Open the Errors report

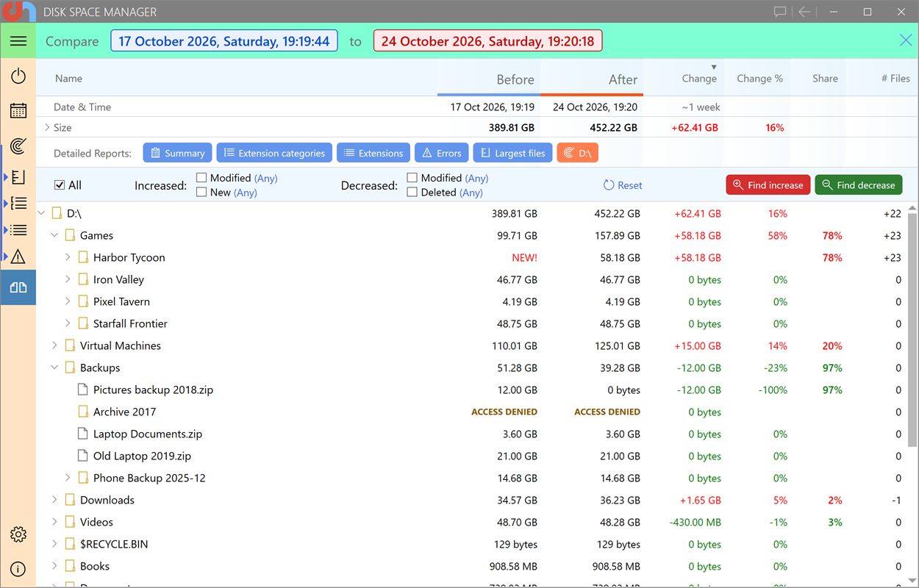442,153
